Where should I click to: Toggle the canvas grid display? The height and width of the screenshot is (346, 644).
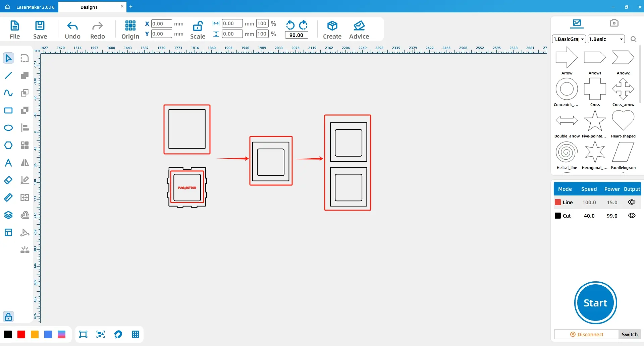point(136,334)
